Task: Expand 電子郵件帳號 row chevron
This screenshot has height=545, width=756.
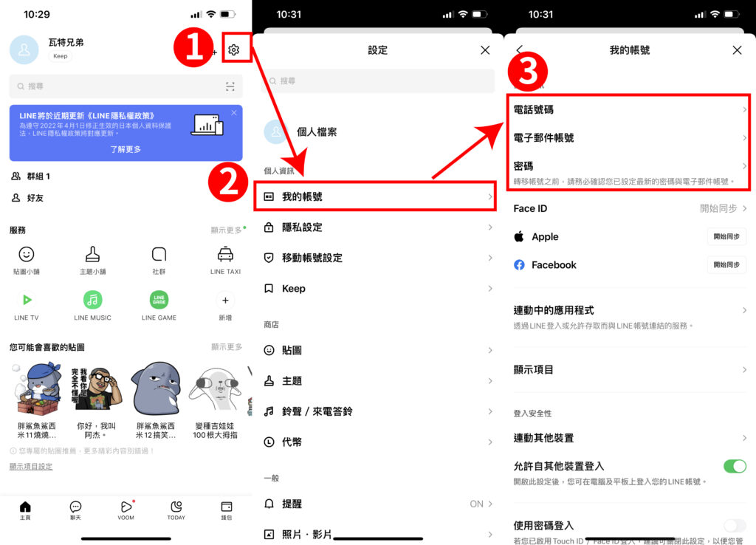Action: (744, 137)
